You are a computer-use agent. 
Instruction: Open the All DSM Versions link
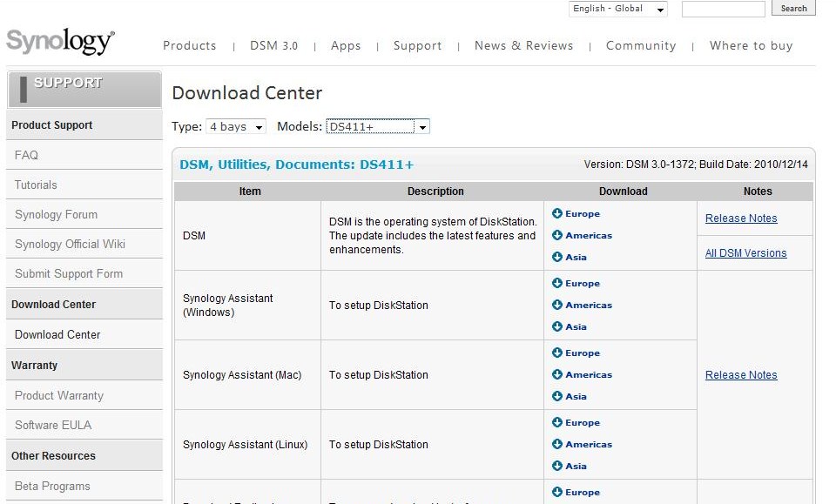[746, 253]
